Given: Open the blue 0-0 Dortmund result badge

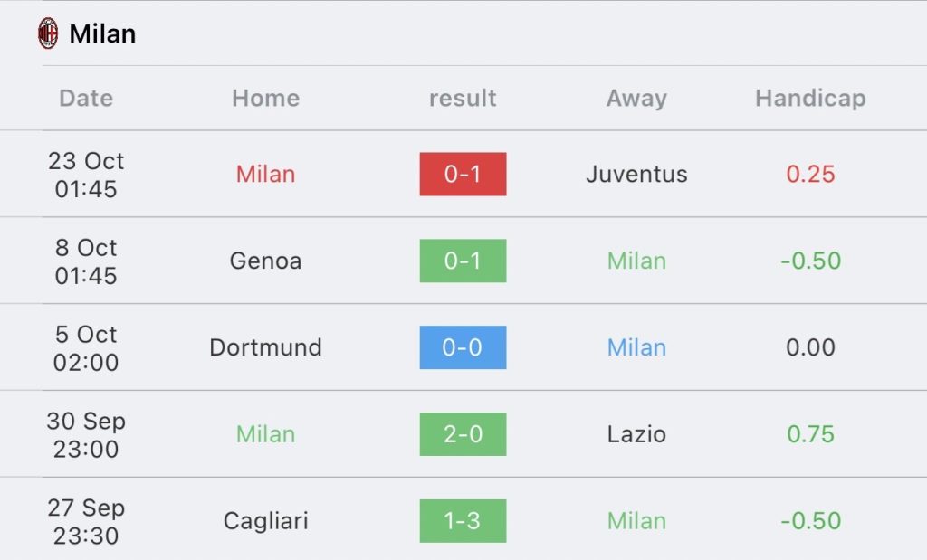Looking at the screenshot, I should click(x=463, y=347).
